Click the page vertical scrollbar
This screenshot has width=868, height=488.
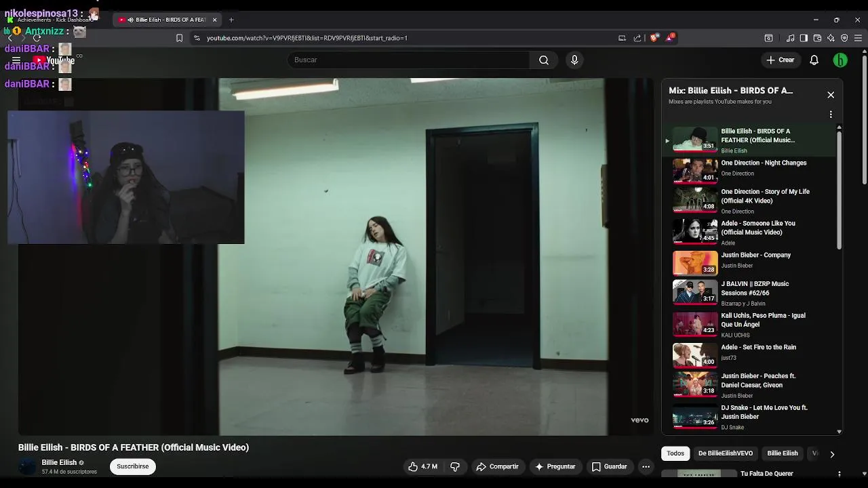864,119
